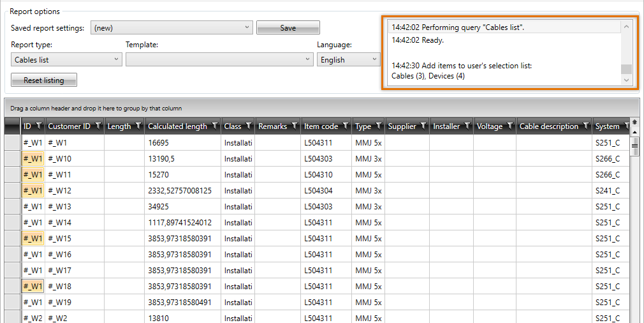The height and width of the screenshot is (323, 644).
Task: Filter by the Supplier column icon
Action: [423, 126]
